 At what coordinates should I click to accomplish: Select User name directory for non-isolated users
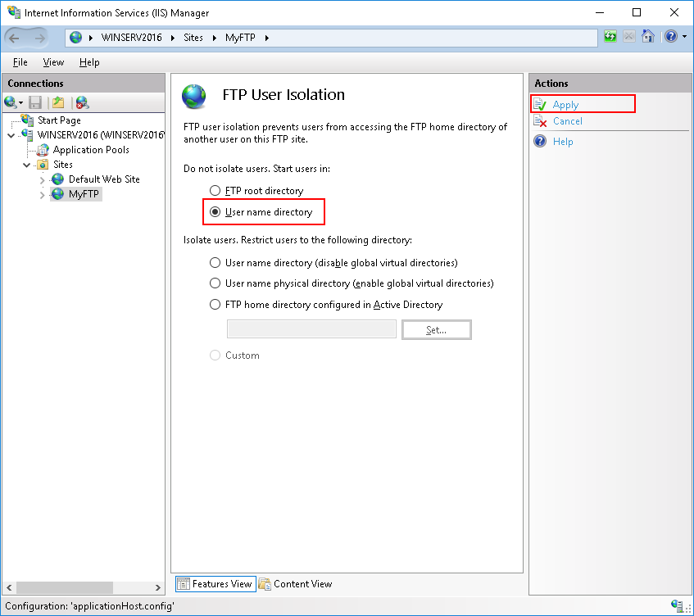214,211
